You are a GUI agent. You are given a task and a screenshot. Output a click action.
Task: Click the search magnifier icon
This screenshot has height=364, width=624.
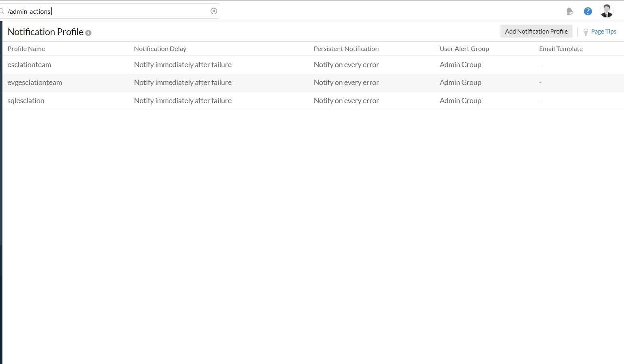tap(2, 11)
